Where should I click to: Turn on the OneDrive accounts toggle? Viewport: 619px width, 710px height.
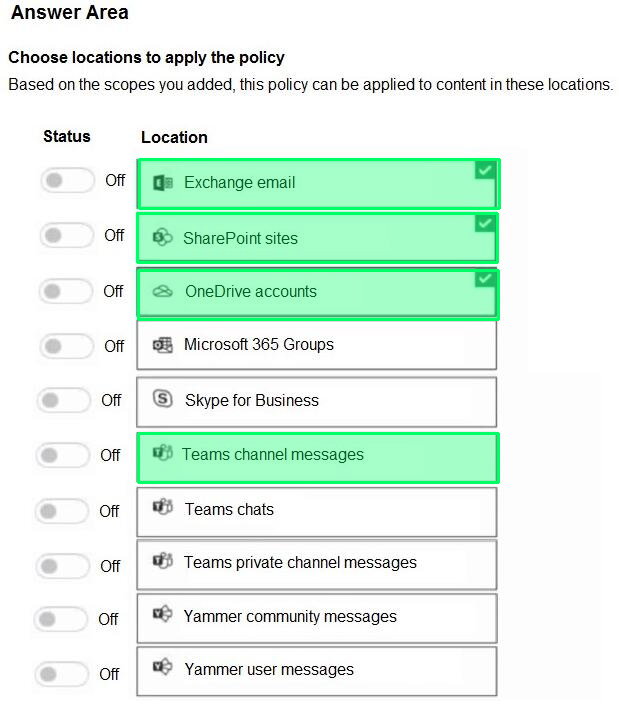(66, 291)
